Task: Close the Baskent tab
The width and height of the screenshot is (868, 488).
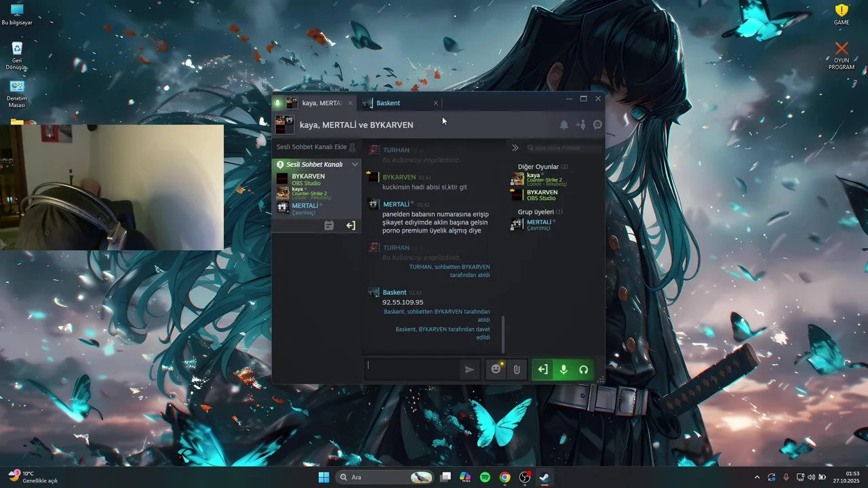Action: point(435,103)
